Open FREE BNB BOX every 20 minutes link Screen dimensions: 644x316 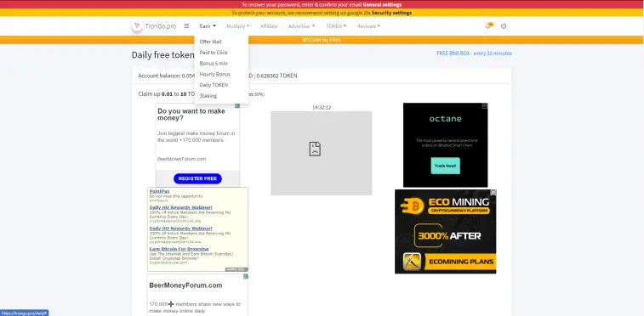point(474,54)
